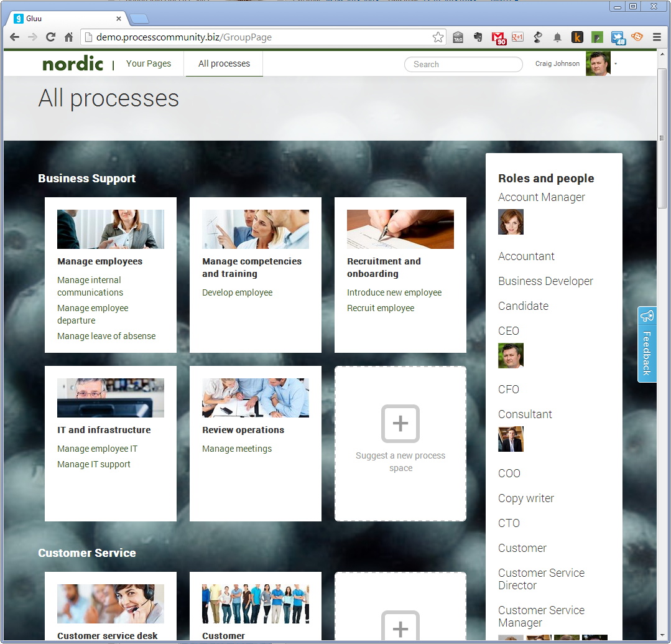This screenshot has height=644, width=671.
Task: Open Manage internal communications link
Action: pos(90,286)
